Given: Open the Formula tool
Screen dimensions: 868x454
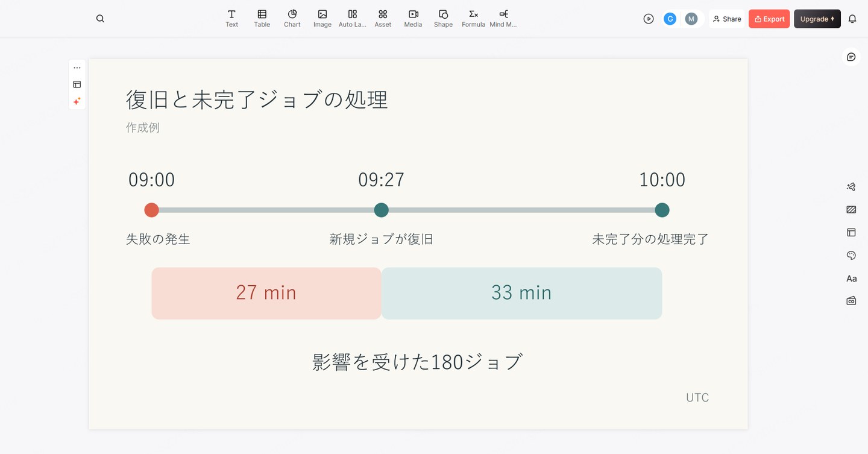Looking at the screenshot, I should coord(473,19).
